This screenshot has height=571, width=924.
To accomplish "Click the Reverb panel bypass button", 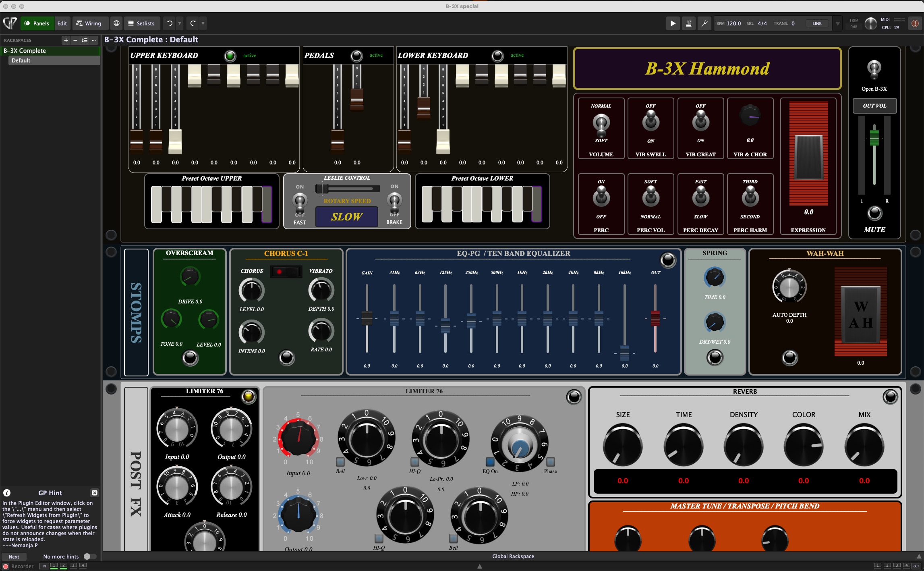I will tap(890, 397).
